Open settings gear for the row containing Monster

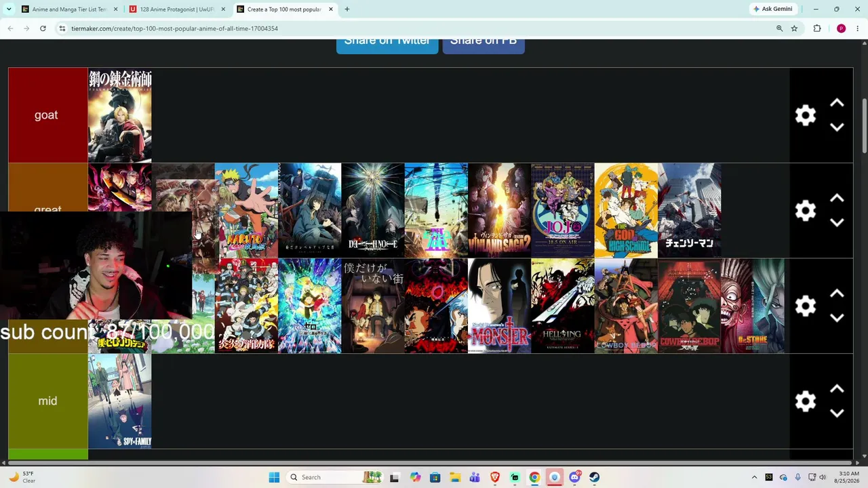805,306
